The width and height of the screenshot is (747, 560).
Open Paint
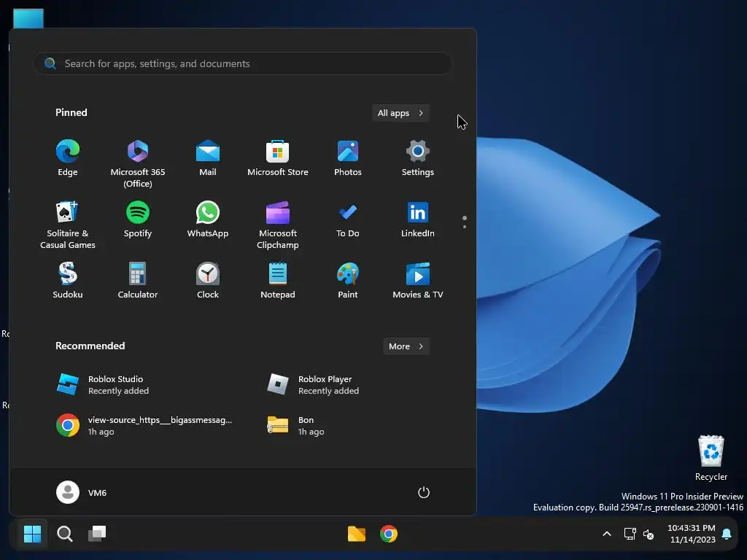click(x=348, y=281)
